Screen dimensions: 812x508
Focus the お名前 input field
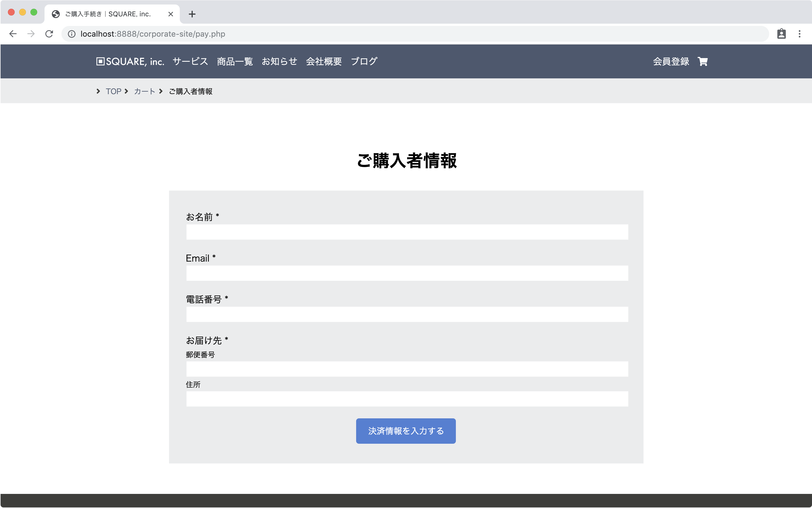(407, 232)
